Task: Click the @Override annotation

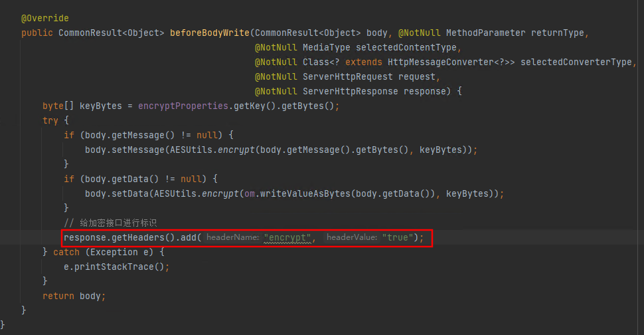Action: coord(45,19)
